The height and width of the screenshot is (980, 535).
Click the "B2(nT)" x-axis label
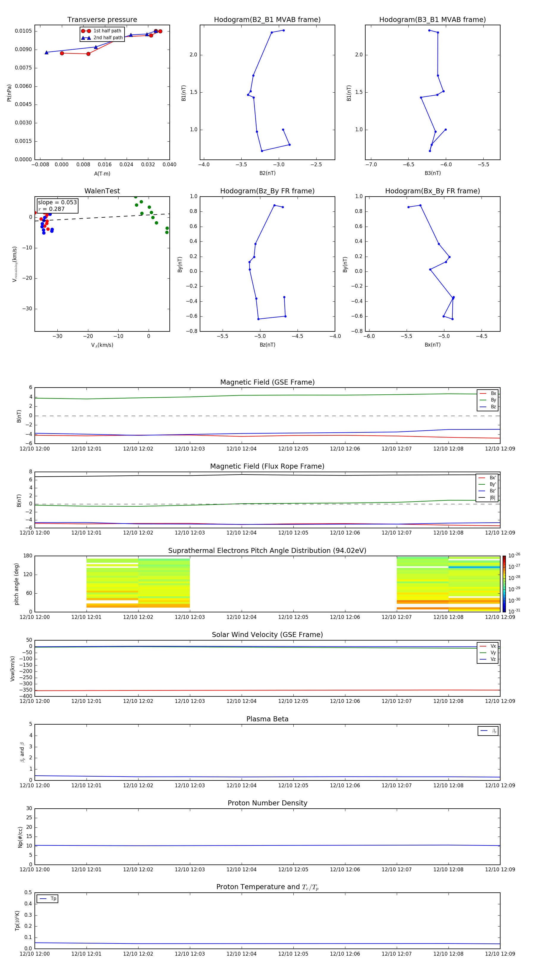(267, 173)
